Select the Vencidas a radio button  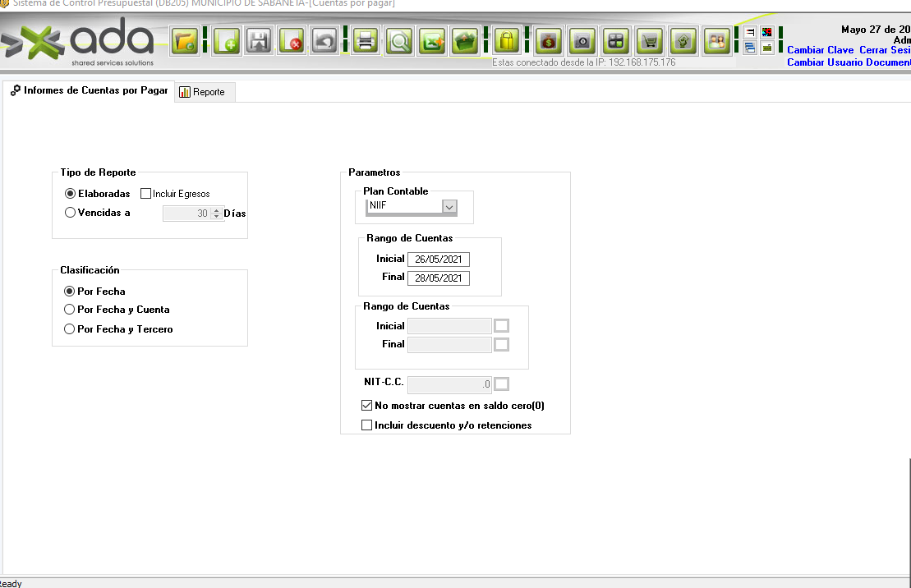(70, 213)
